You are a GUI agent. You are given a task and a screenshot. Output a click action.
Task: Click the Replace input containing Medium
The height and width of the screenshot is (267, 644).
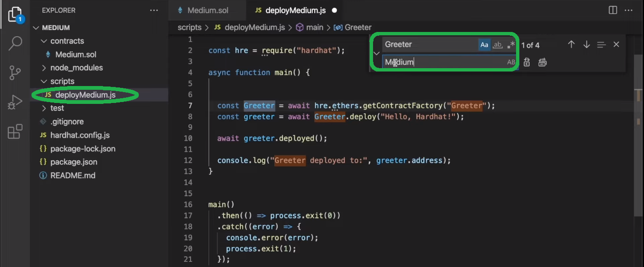(x=444, y=62)
